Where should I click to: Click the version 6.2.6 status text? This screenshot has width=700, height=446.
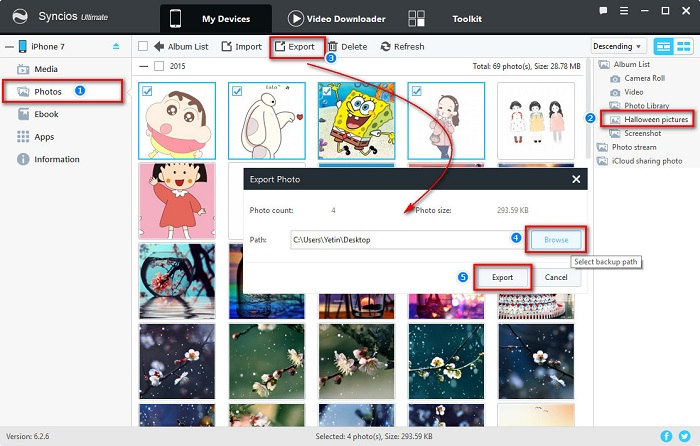pos(27,436)
